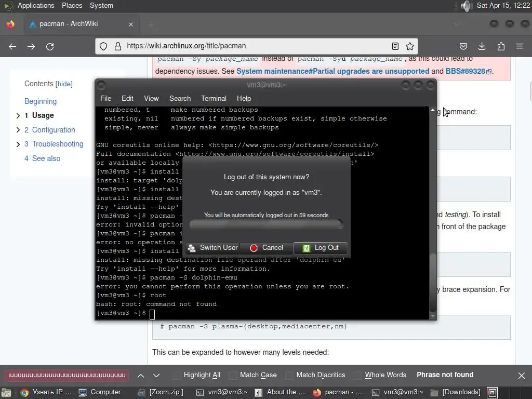Open the BBS#89328 external link

(x=468, y=71)
